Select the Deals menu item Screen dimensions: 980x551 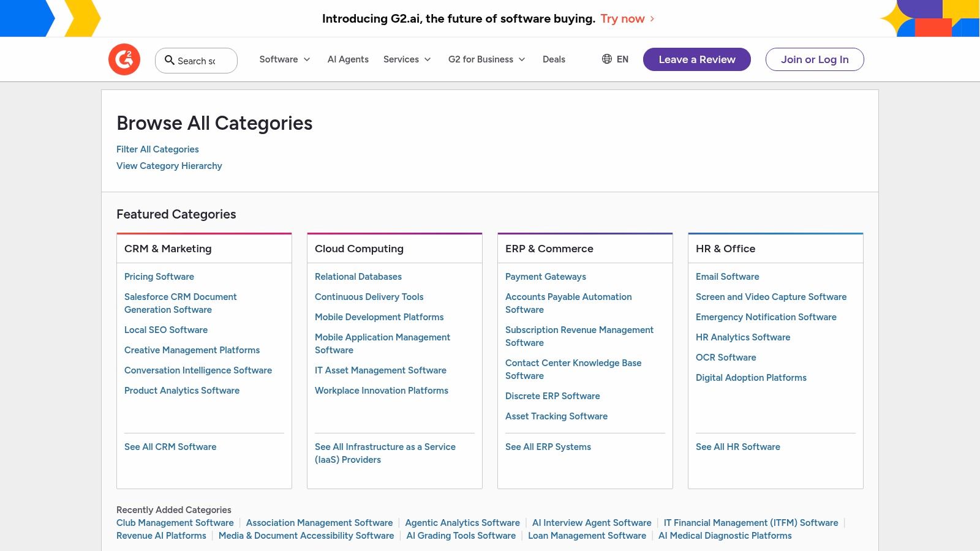554,59
